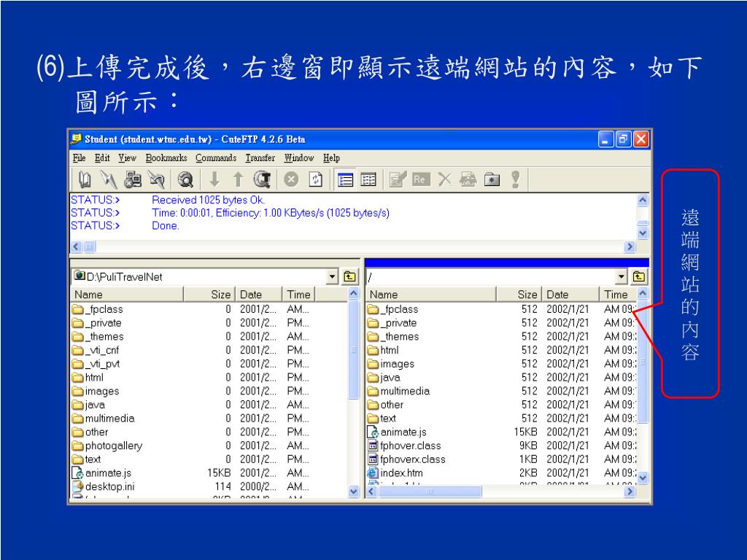Select remote text folder
747x560 pixels.
coord(382,419)
